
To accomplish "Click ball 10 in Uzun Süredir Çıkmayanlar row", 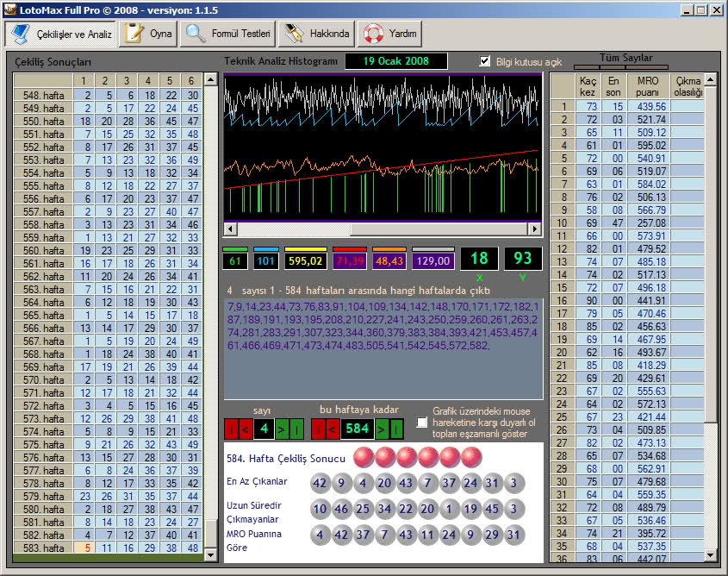I will 320,509.
